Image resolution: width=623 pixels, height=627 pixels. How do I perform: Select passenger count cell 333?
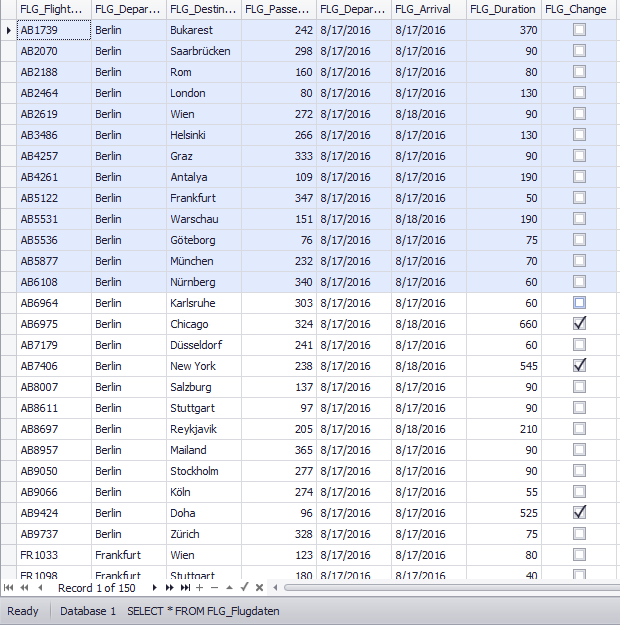click(x=279, y=156)
